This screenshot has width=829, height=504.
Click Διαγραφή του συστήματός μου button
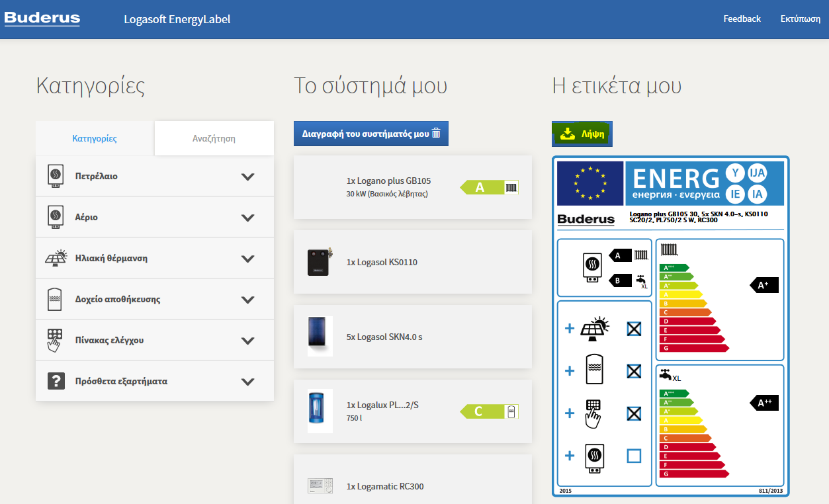click(371, 134)
